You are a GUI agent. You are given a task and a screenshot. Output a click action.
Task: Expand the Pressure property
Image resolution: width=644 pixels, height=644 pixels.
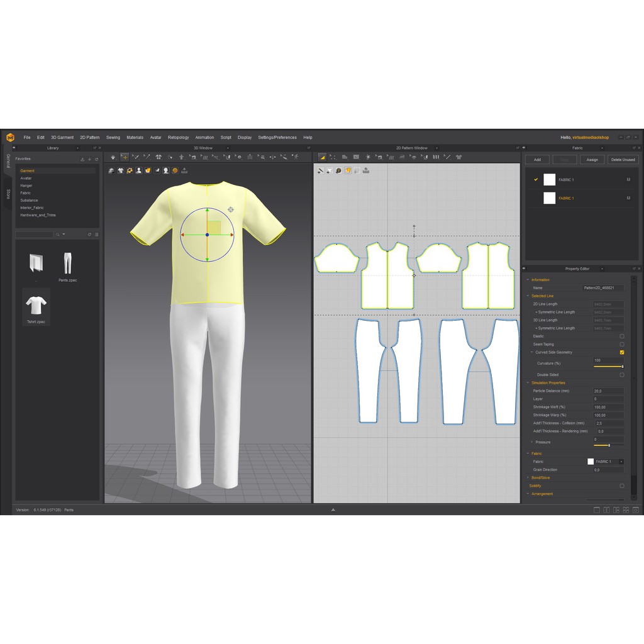pyautogui.click(x=532, y=442)
